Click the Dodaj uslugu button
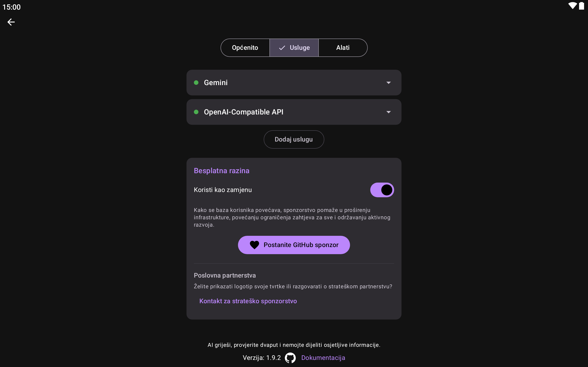Viewport: 588px width, 367px height. 294,139
